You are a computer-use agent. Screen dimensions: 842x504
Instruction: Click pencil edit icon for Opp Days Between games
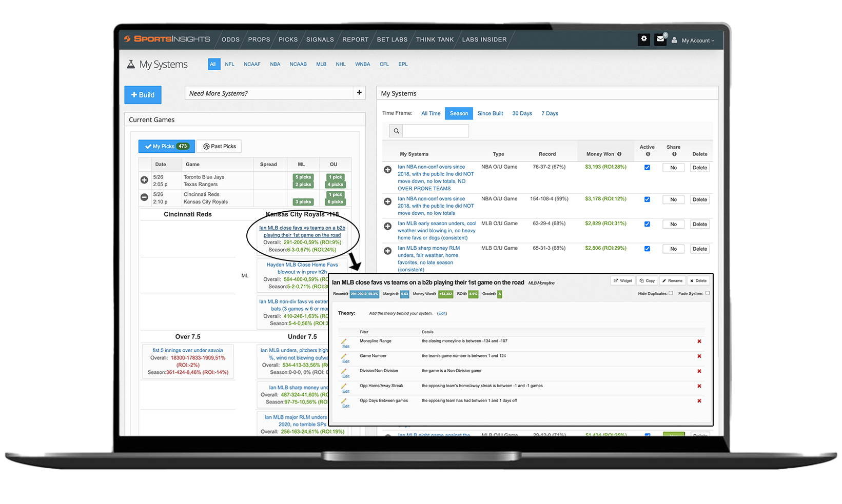(x=344, y=401)
